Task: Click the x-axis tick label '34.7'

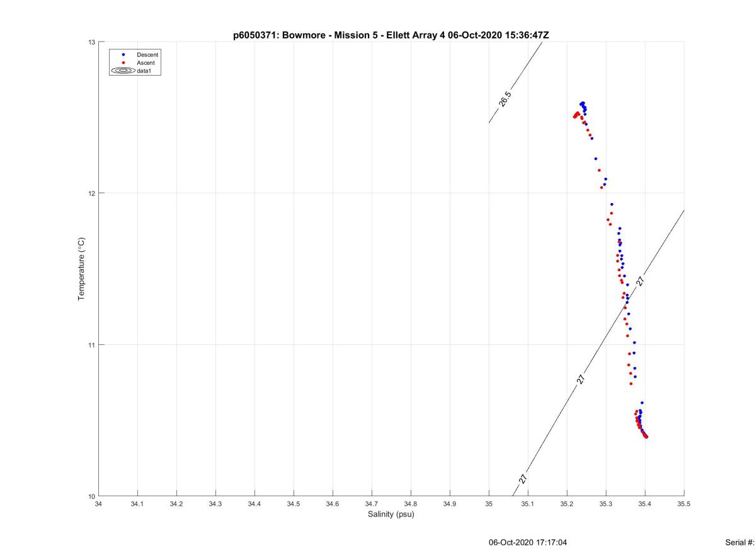Action: tap(372, 504)
